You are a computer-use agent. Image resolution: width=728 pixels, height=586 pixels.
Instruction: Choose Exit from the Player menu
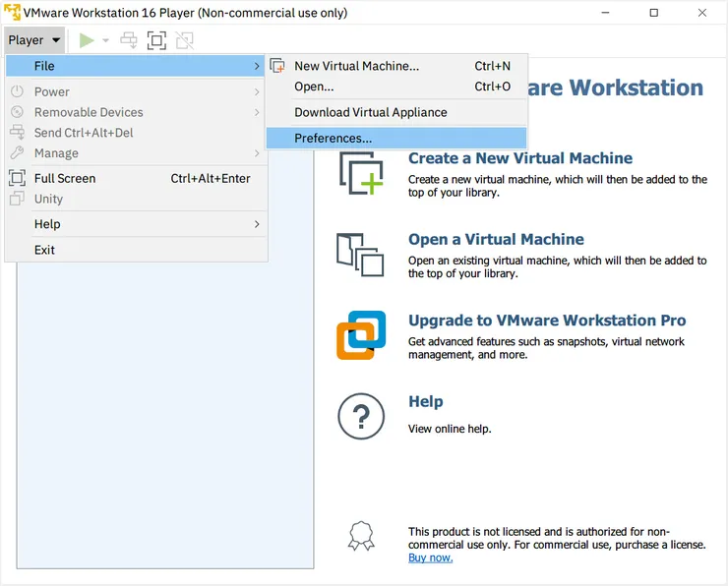click(135, 250)
